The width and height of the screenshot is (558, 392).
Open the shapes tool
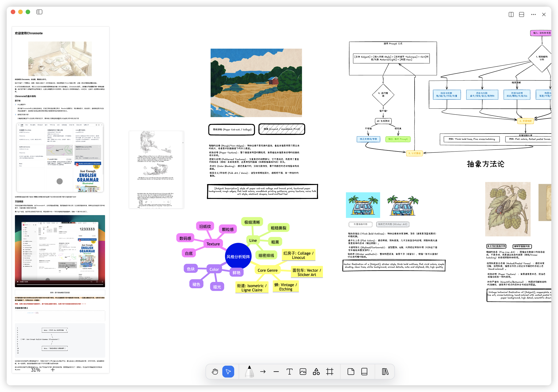click(x=316, y=372)
